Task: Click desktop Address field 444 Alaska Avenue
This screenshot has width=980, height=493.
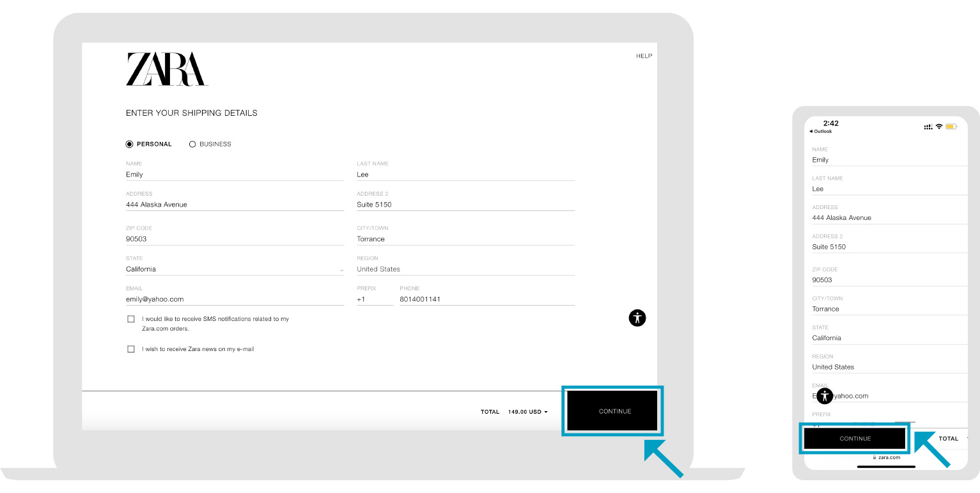Action: tap(235, 205)
